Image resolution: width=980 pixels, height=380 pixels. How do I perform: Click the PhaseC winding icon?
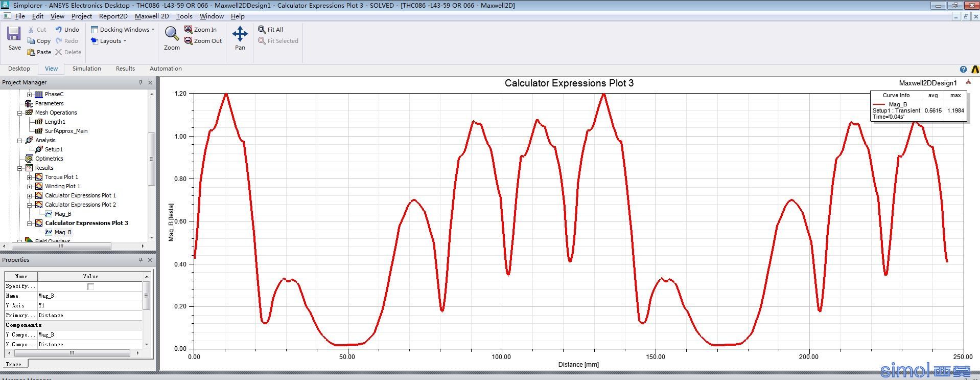coord(39,94)
